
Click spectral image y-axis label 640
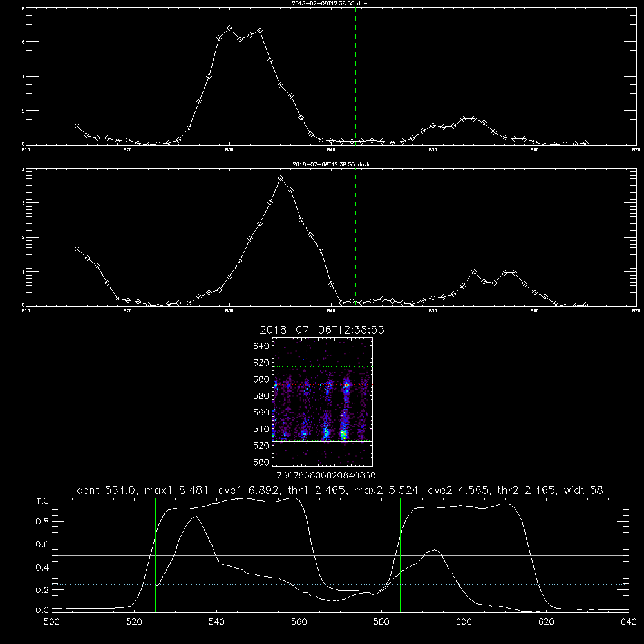[261, 346]
